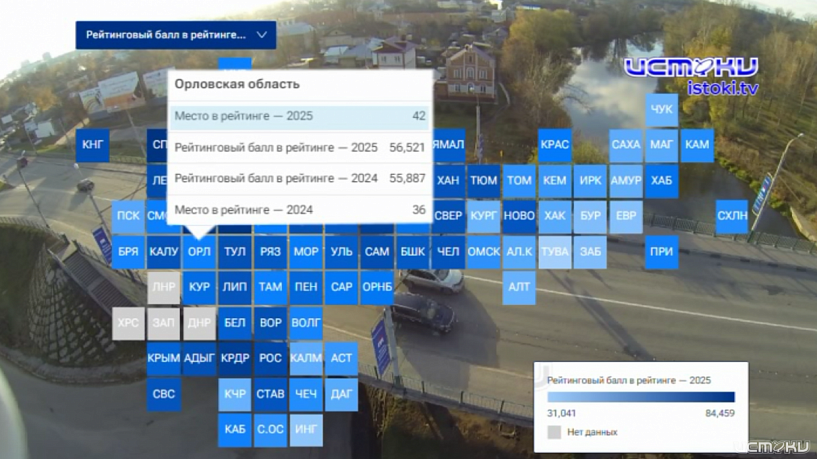Click the 'Место в рейтинге — 2025' row
Viewport: 817px width, 459px height.
coord(299,116)
